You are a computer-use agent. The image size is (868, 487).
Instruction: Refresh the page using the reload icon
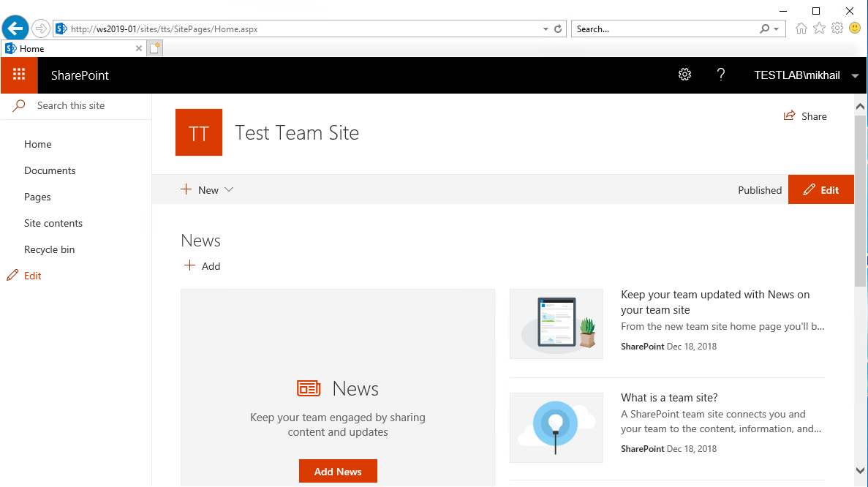[x=558, y=29]
